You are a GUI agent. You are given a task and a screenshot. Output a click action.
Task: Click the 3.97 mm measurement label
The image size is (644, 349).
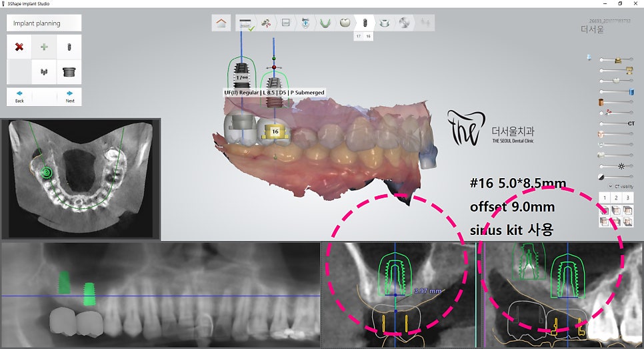(427, 291)
